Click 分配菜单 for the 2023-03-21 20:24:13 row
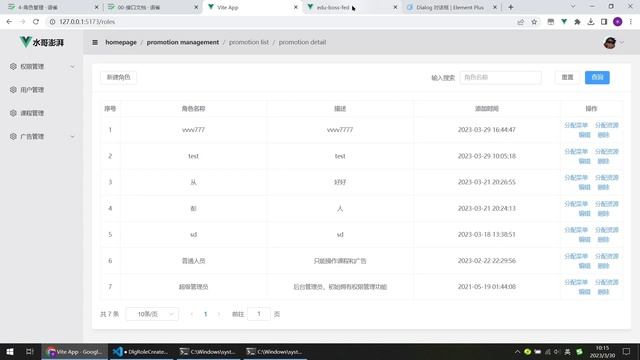This screenshot has height=360, width=640. pos(576,203)
